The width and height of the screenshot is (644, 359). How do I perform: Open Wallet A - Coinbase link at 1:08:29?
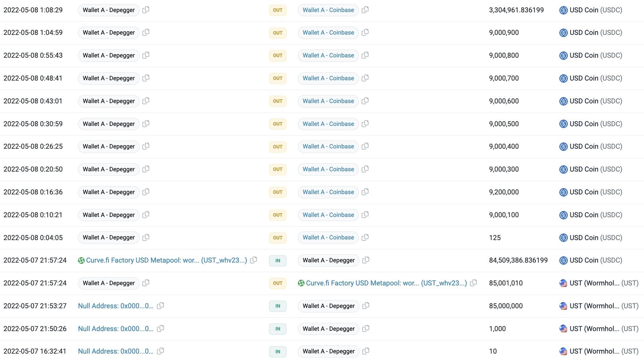pos(328,10)
